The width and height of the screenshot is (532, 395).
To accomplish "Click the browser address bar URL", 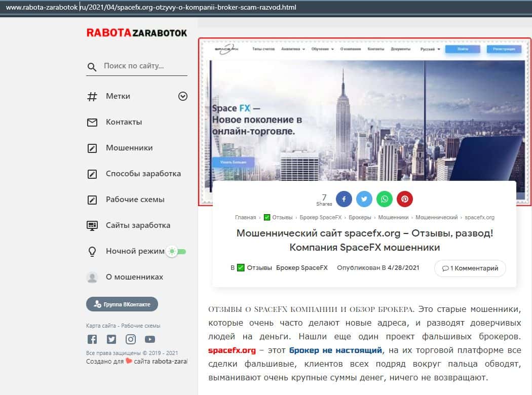I will click(x=151, y=7).
